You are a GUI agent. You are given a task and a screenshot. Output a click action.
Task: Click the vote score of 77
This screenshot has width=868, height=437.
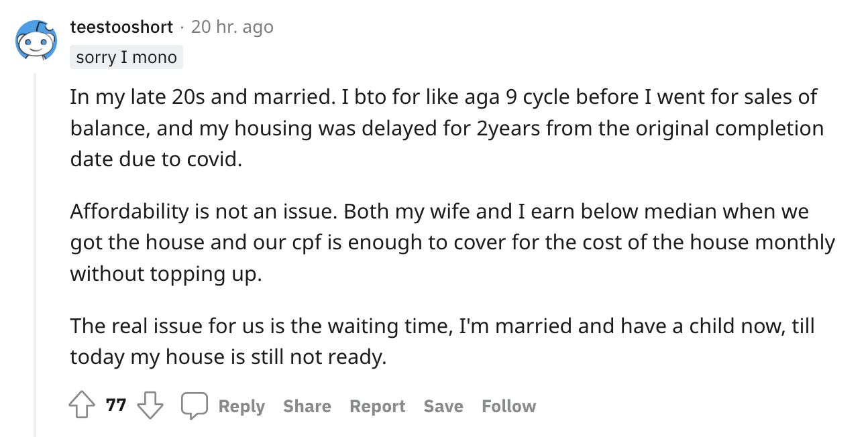[116, 405]
